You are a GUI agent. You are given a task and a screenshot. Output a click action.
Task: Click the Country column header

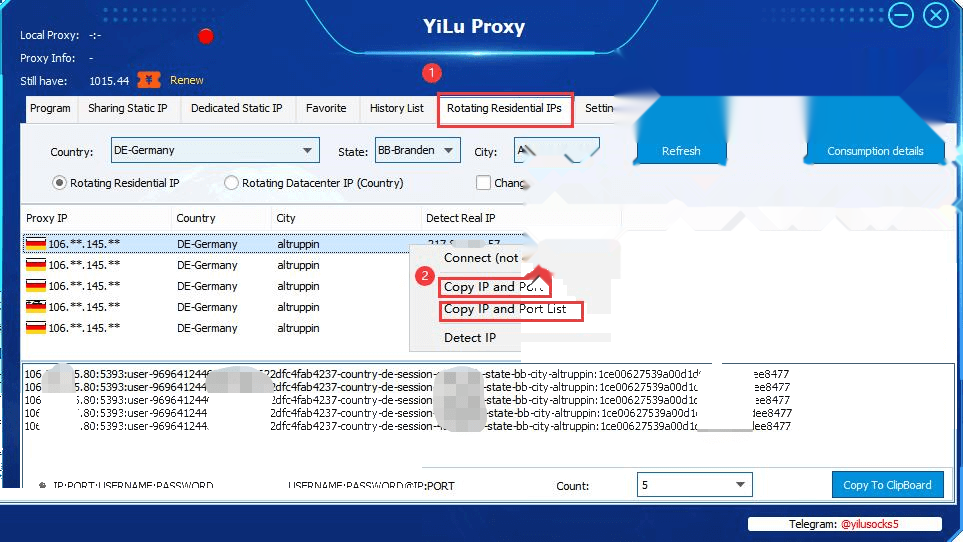(221, 218)
